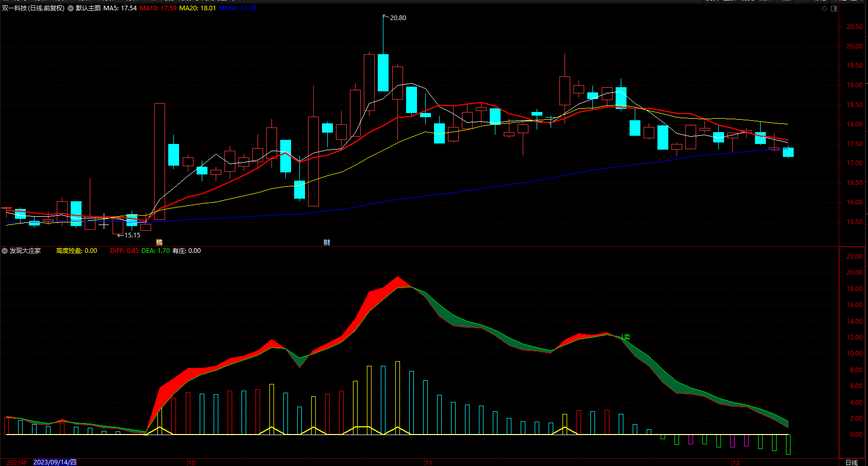This screenshot has height=466, width=868.
Task: Click the 双一科技(日线.前复权) stock title
Action: (34, 8)
